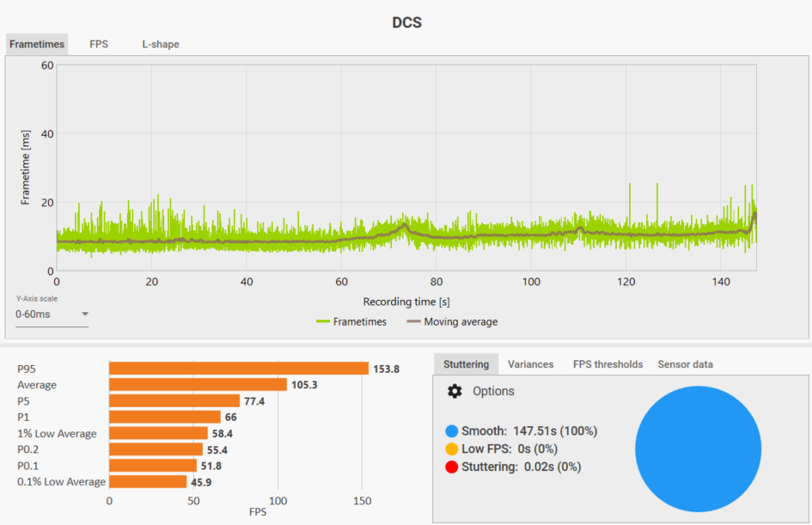Click the 1% Low Average bar
Image resolution: width=812 pixels, height=525 pixels.
(158, 433)
